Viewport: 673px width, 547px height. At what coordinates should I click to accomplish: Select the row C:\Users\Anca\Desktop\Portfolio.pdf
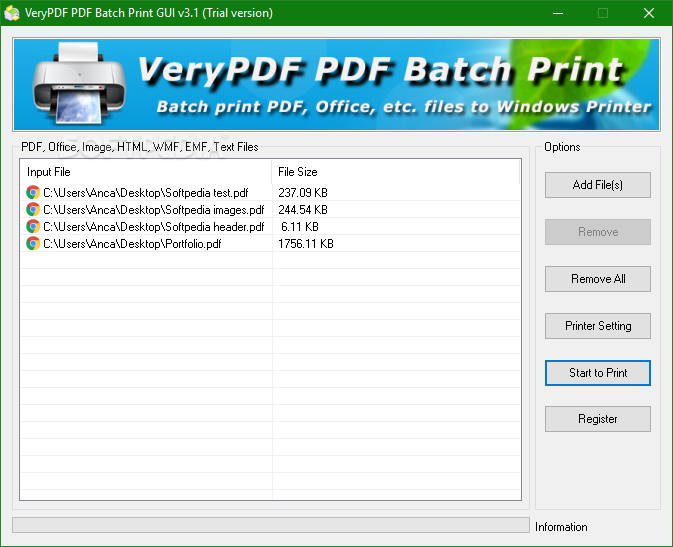(x=270, y=243)
